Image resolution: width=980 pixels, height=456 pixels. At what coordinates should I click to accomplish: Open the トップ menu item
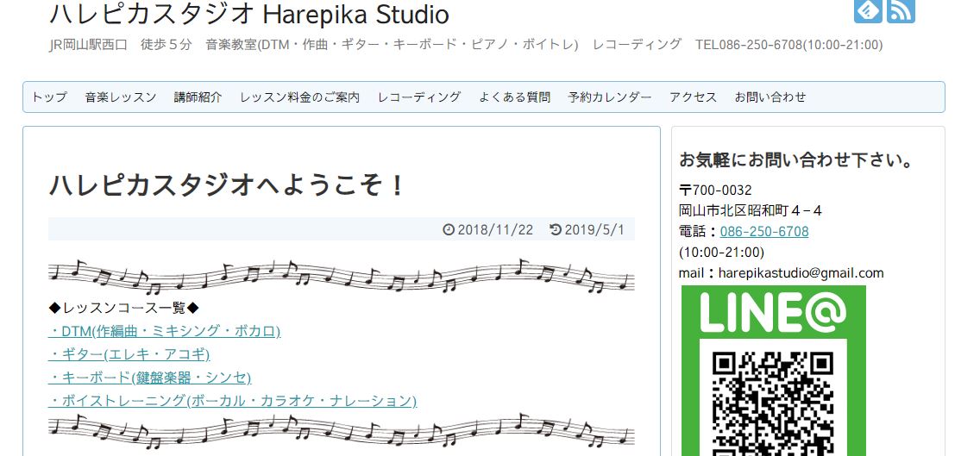(x=49, y=97)
